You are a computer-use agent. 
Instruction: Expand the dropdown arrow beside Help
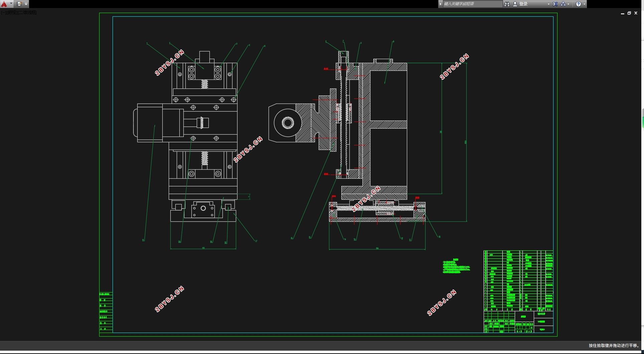click(x=584, y=4)
